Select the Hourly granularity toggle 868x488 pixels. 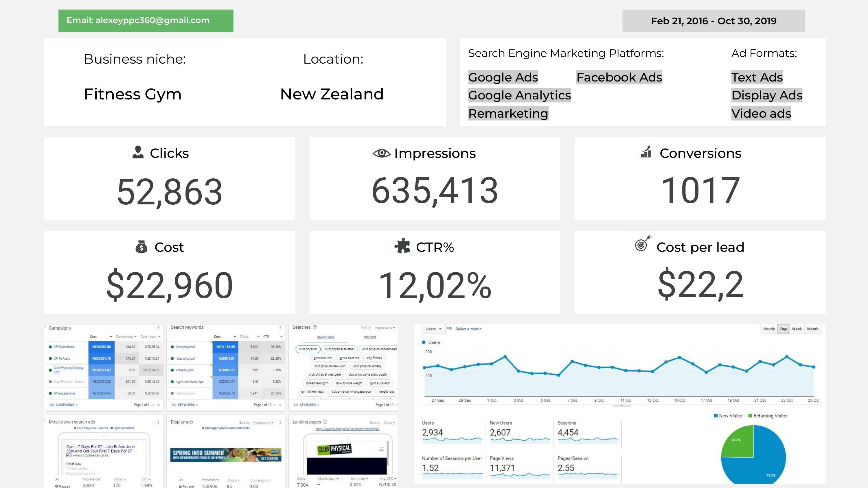click(x=769, y=329)
